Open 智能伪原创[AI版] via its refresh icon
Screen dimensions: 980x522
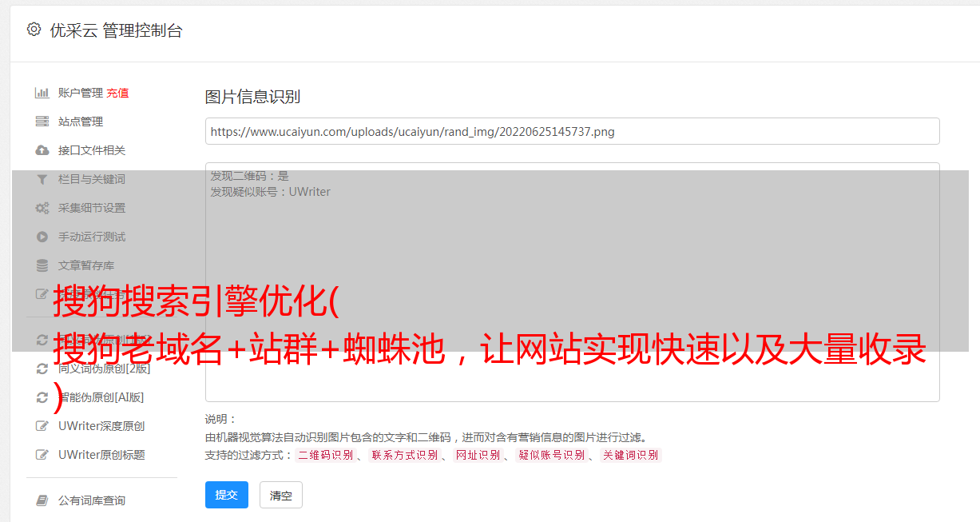coord(42,397)
